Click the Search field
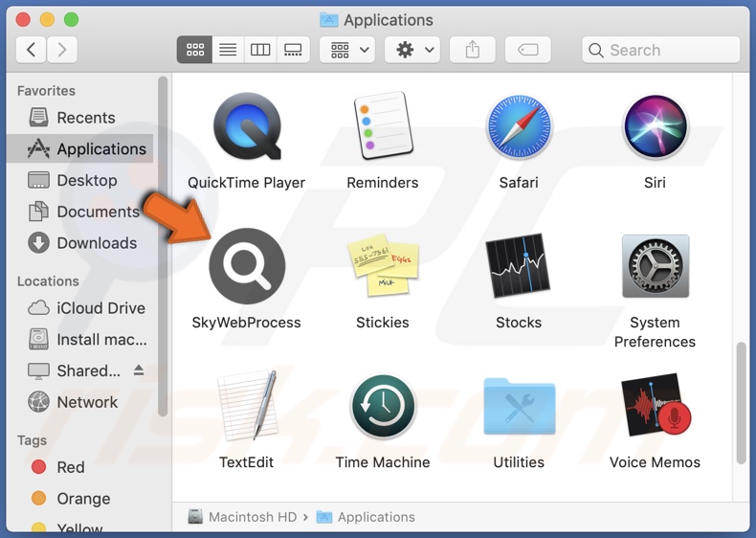Screen dimensions: 756x538 coord(661,50)
